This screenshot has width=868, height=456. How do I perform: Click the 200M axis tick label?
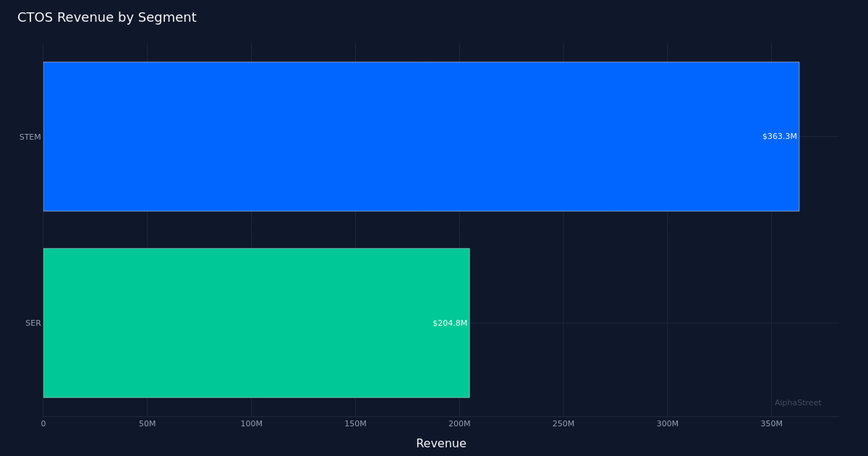point(459,423)
